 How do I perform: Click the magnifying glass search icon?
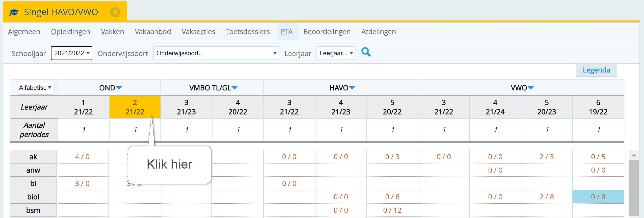[x=366, y=52]
